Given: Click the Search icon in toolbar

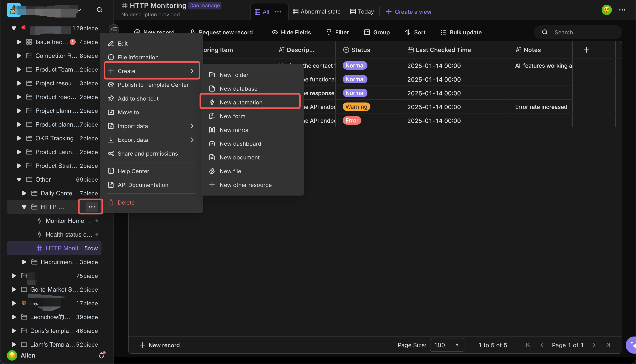Looking at the screenshot, I should [x=545, y=32].
